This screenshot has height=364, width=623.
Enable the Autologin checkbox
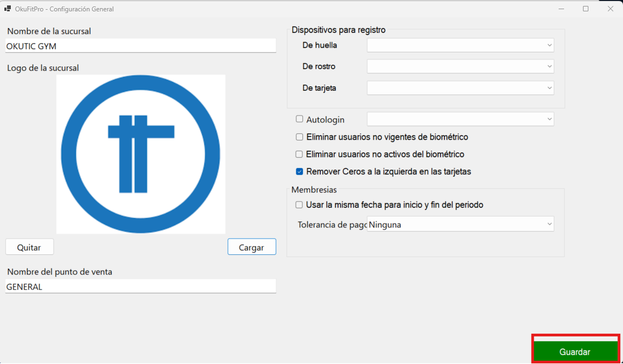click(300, 119)
